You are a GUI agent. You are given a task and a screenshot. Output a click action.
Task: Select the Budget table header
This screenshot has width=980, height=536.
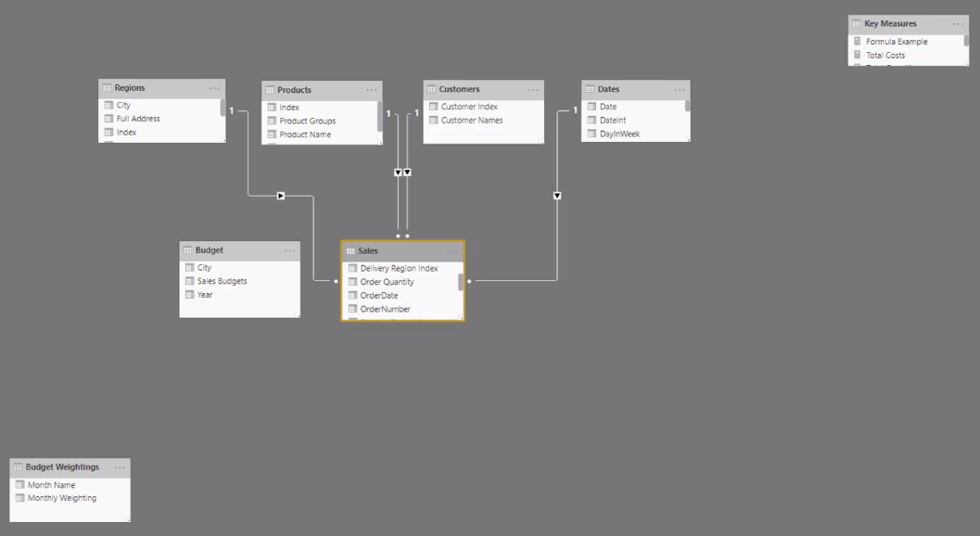click(x=240, y=250)
